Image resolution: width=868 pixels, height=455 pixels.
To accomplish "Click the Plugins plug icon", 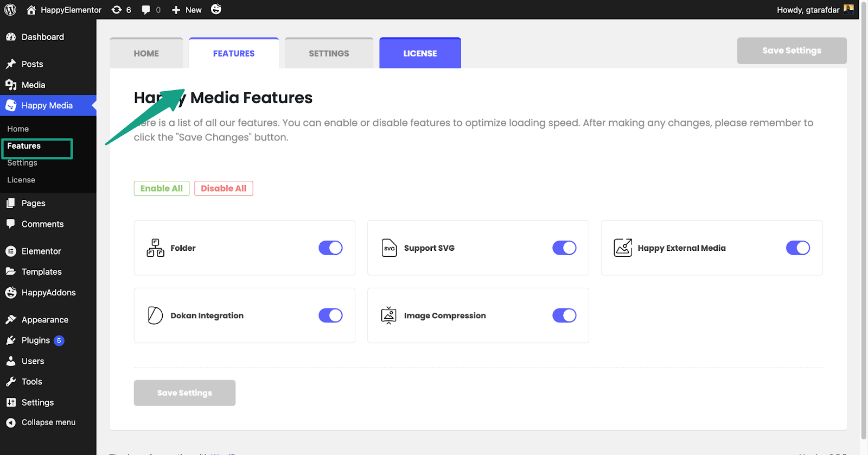I will tap(11, 340).
